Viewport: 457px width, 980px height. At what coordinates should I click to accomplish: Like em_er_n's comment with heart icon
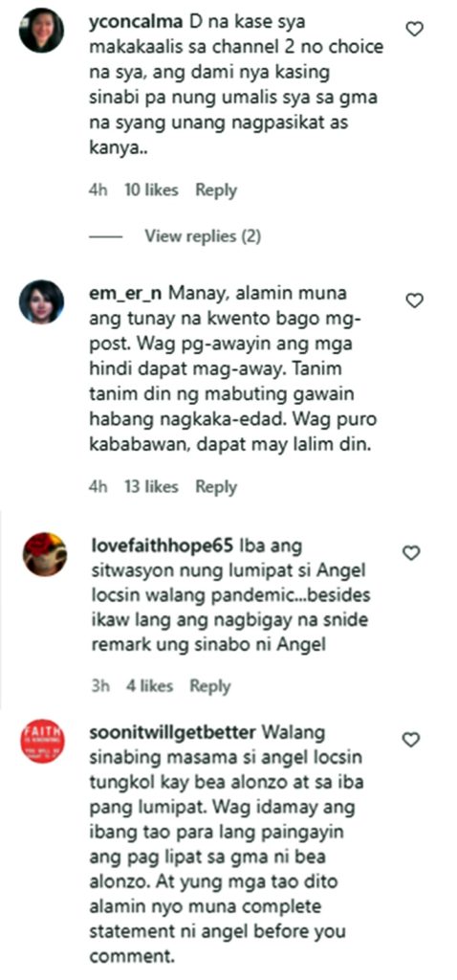(415, 301)
